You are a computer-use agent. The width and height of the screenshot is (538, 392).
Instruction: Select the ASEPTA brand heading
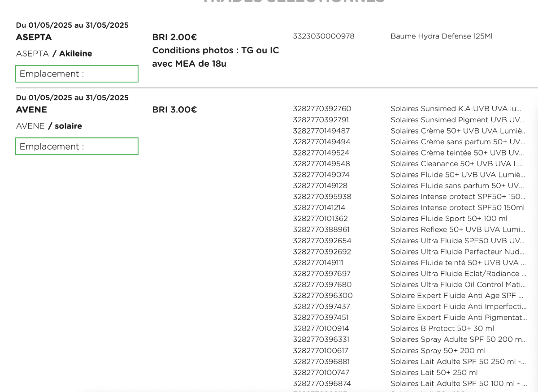[34, 37]
